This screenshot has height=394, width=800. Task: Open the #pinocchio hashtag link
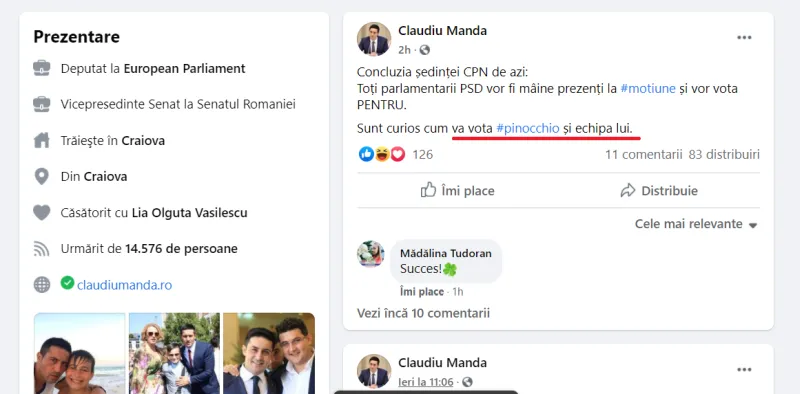pos(528,129)
